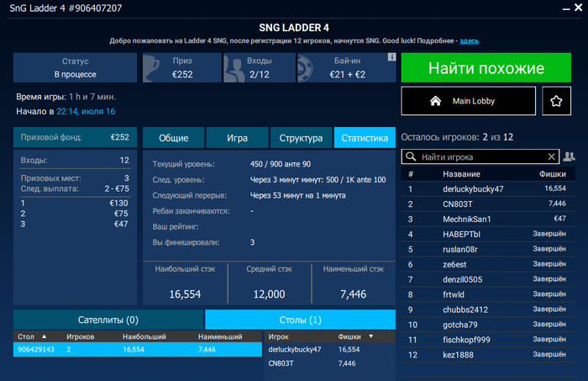Click the poker chip buy-in icon
The width and height of the screenshot is (588, 381).
(304, 69)
